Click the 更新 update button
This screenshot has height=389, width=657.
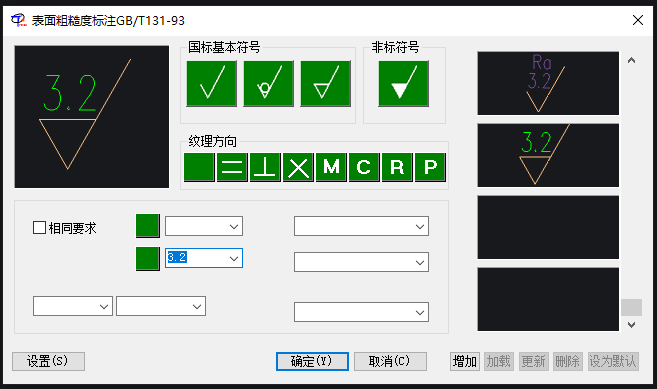click(x=533, y=361)
